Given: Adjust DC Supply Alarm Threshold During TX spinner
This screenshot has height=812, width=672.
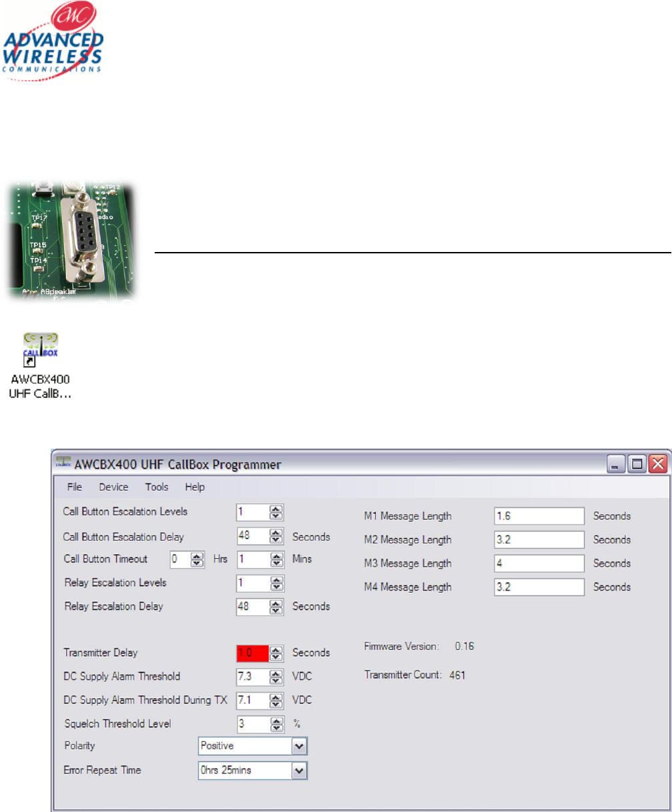Looking at the screenshot, I should coord(277,700).
